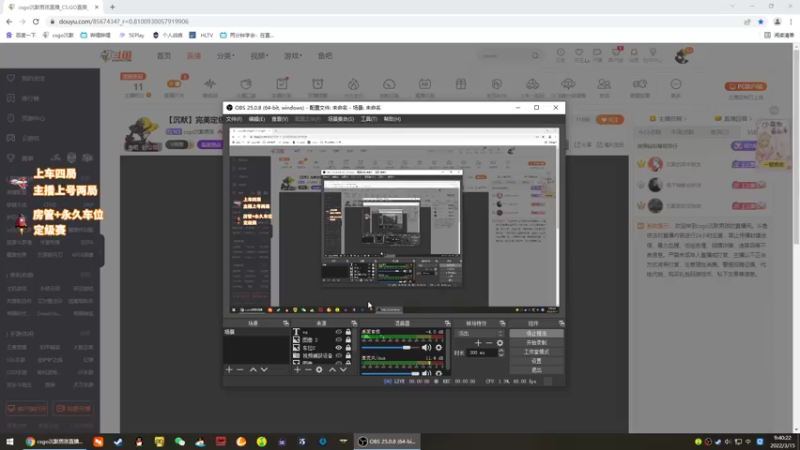Screen dimensions: 800x450
Task: Adjust transition duration stepper arrows
Action: click(501, 353)
